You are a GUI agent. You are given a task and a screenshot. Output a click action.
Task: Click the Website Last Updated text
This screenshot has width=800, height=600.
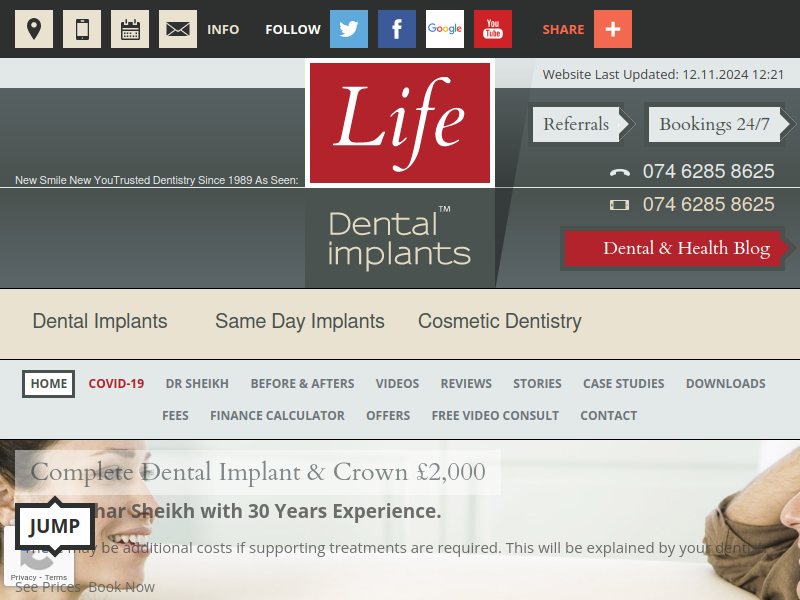pyautogui.click(x=663, y=74)
